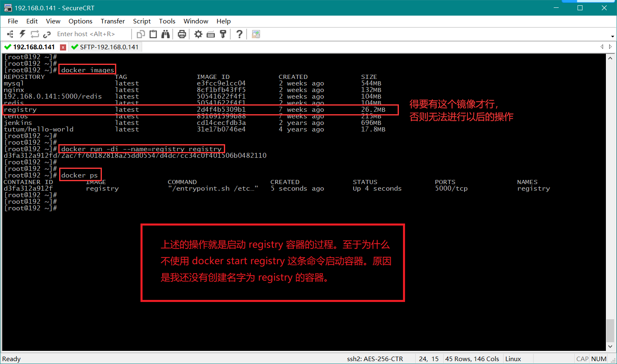The width and height of the screenshot is (617, 364).
Task: Open Session Options gear icon
Action: tap(198, 34)
